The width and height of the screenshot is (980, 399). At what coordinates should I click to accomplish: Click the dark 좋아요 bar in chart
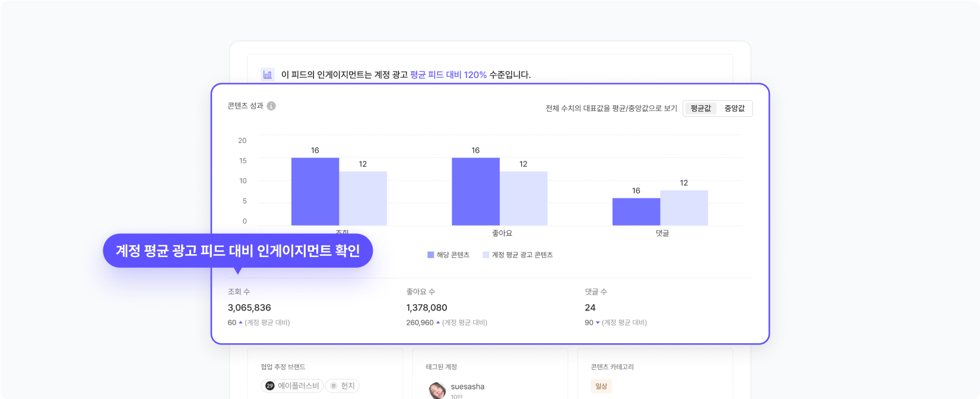(475, 192)
